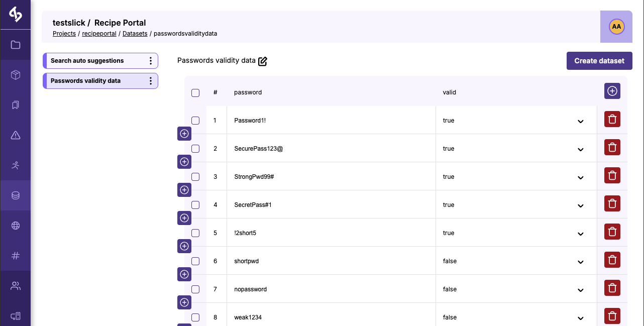
Task: Open the three-dot menu for Search auto suggestions
Action: pos(151,61)
